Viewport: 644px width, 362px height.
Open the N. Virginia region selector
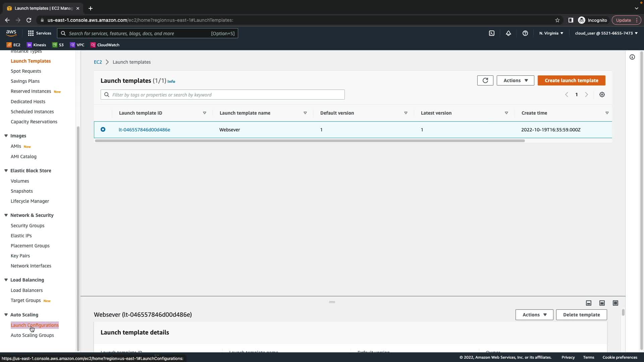click(x=551, y=33)
